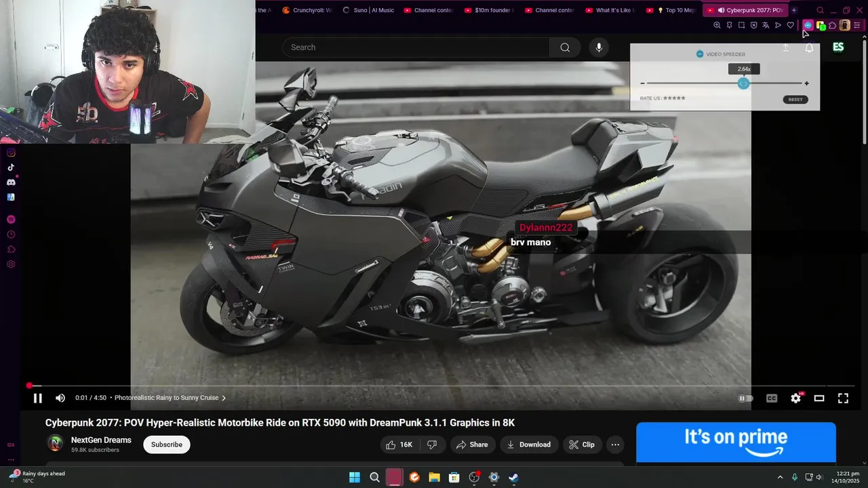Click the YouTube search magnifier button

click(565, 47)
